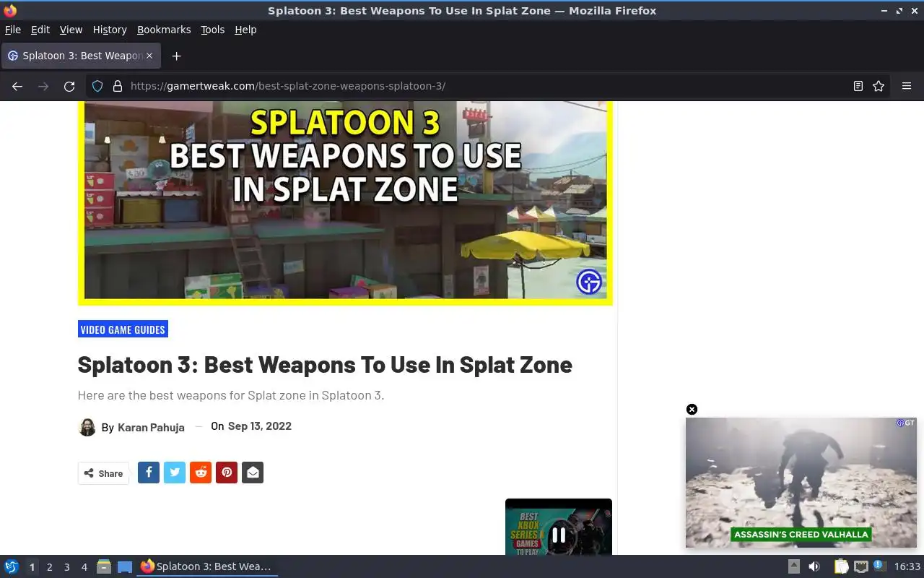
Task: Click the clock showing 16:33
Action: point(907,567)
